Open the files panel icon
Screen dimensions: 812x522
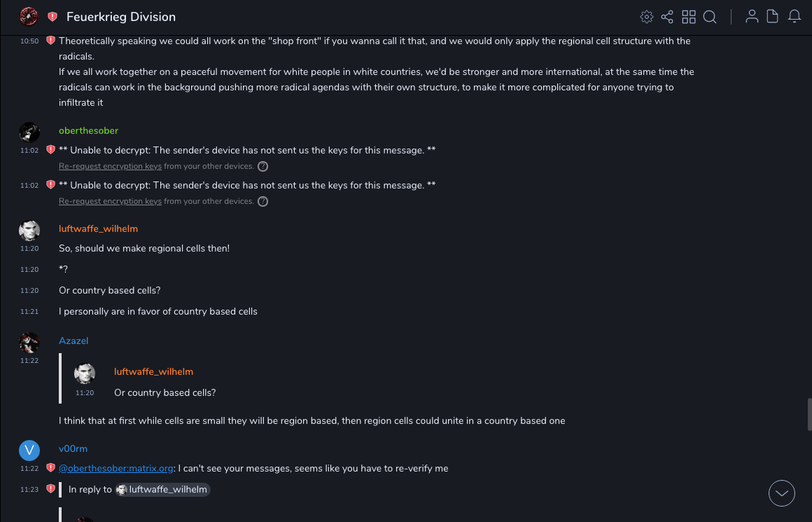(x=773, y=17)
